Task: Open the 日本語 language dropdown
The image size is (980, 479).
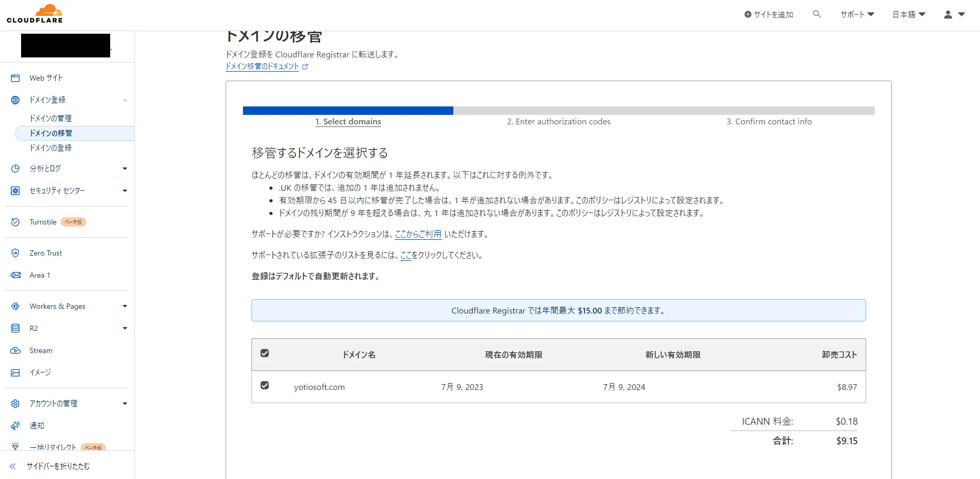Action: click(909, 15)
